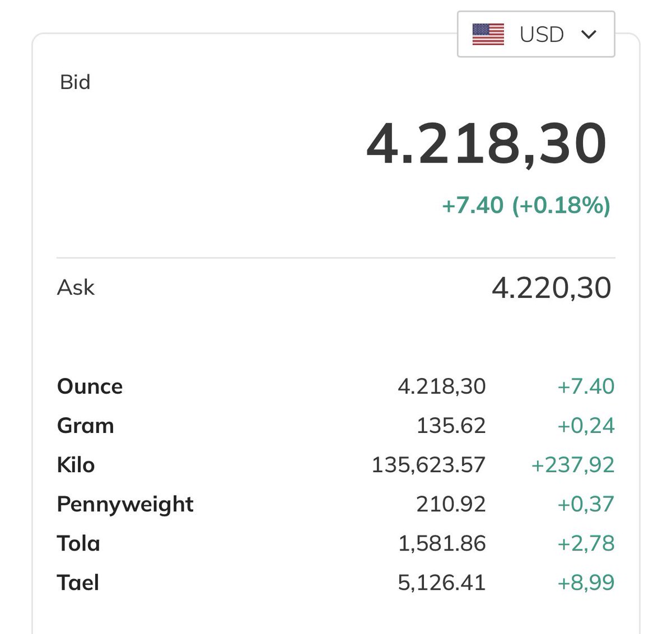Select the Pennyweight row label
This screenshot has width=672, height=634.
(x=125, y=505)
